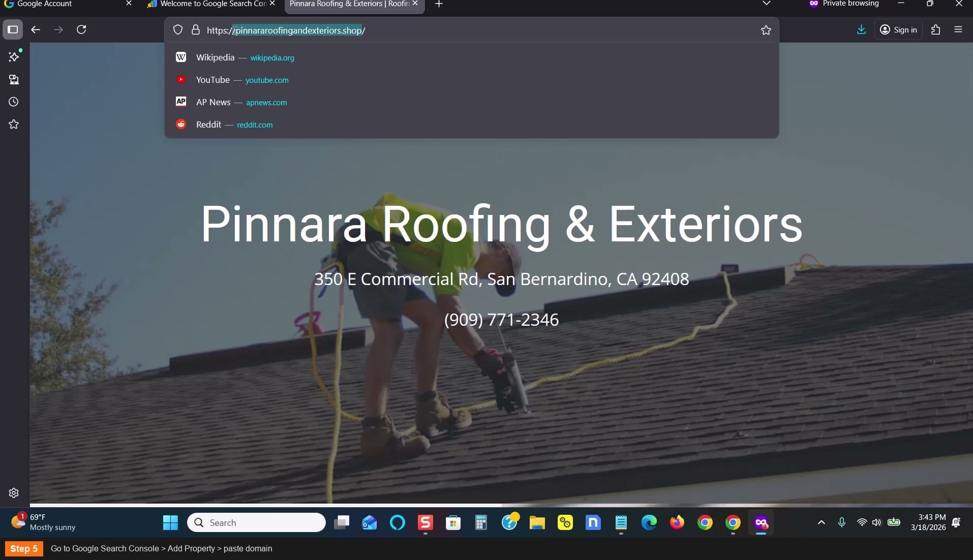
Task: Reload the current page
Action: [81, 29]
